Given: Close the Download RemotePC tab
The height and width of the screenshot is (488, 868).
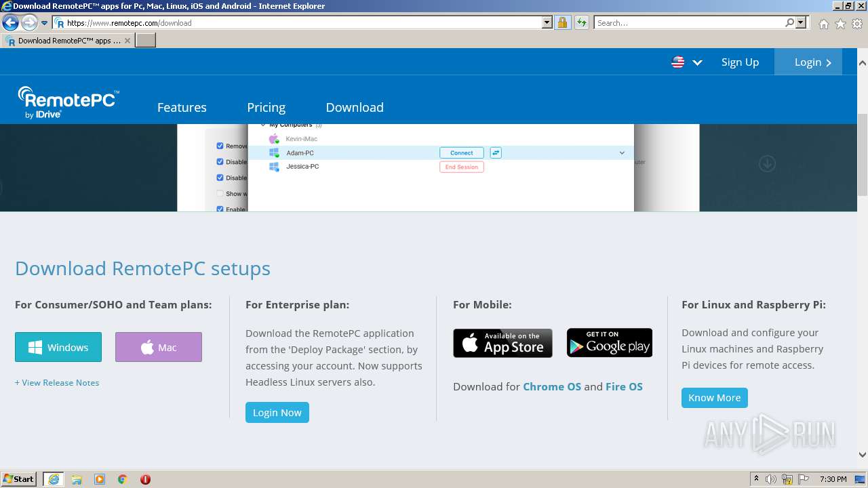Looking at the screenshot, I should (x=127, y=41).
